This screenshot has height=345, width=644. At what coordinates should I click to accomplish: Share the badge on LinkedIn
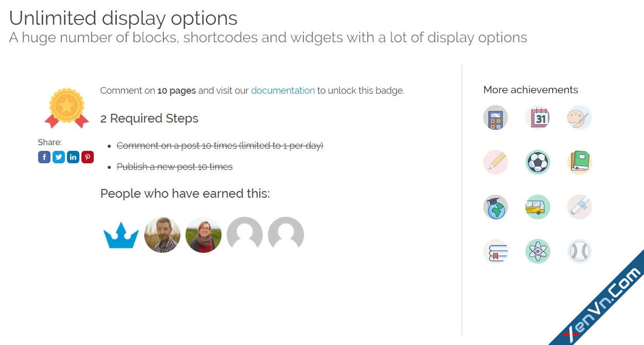pyautogui.click(x=73, y=157)
